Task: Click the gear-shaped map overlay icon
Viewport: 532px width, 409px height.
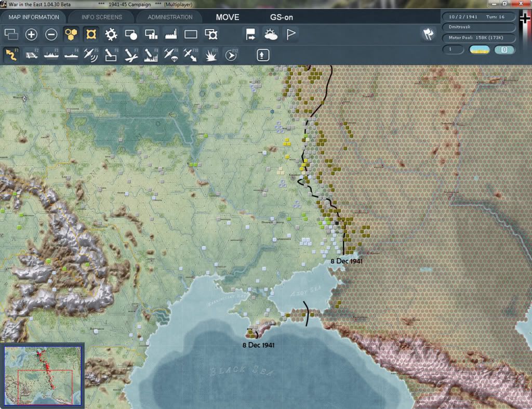Action: click(111, 34)
